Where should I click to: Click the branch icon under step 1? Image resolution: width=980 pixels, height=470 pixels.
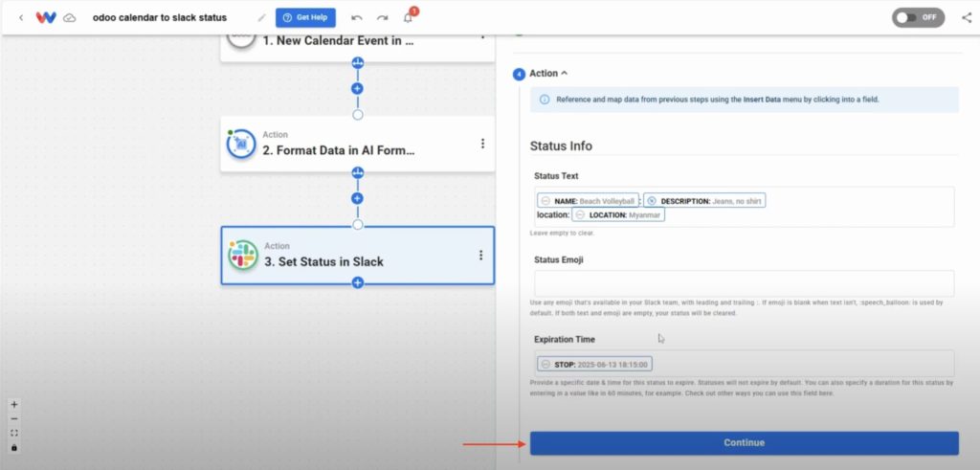pyautogui.click(x=358, y=62)
